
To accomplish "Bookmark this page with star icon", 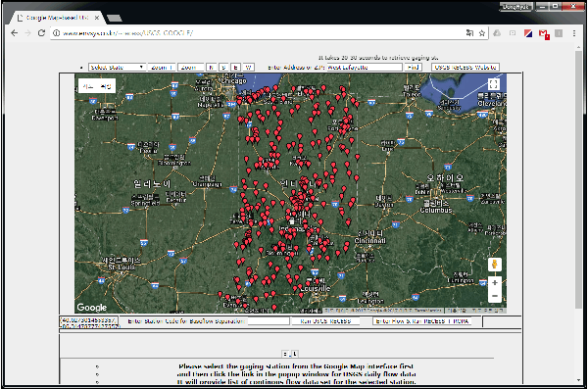I will [x=482, y=33].
